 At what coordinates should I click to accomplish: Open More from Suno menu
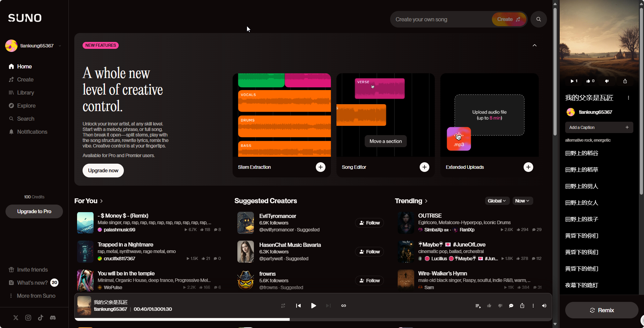coord(32,296)
